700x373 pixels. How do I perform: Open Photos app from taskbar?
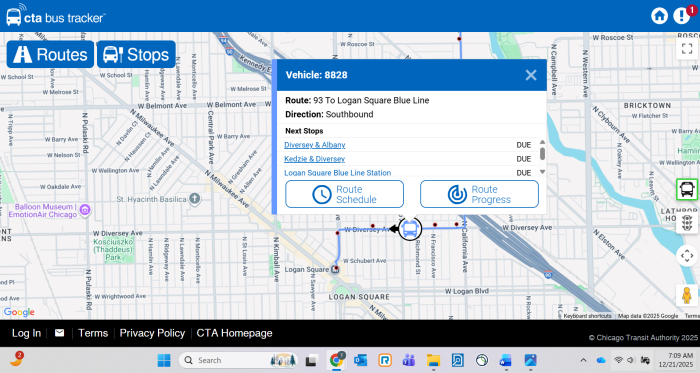click(x=530, y=360)
